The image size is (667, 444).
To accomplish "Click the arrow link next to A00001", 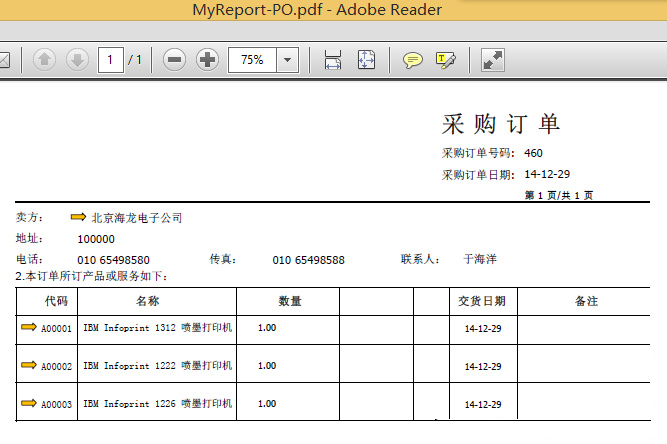I will pyautogui.click(x=28, y=327).
